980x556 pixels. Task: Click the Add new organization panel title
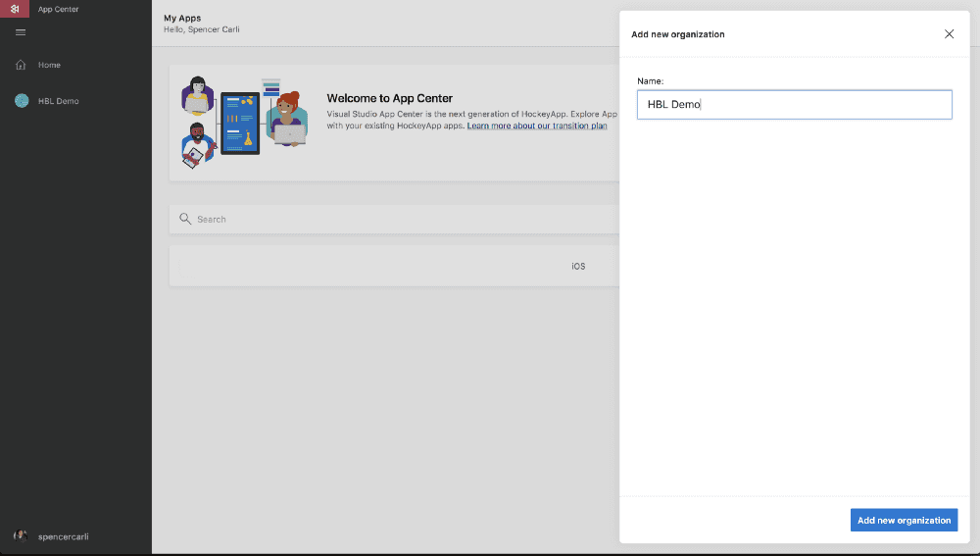677,34
